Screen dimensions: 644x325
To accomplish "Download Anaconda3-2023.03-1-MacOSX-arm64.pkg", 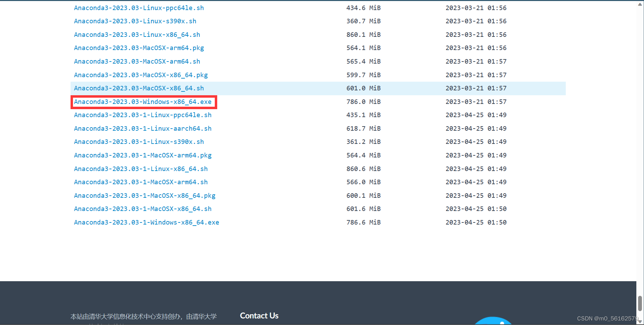I will point(142,155).
